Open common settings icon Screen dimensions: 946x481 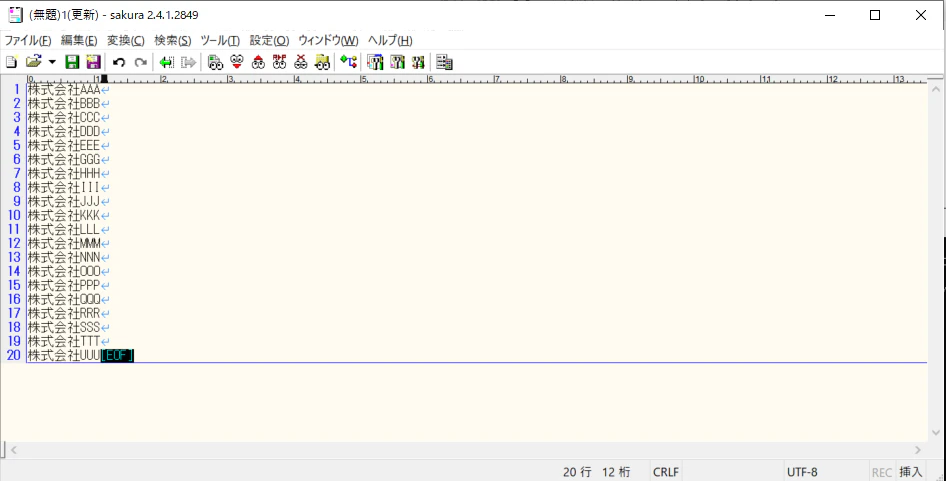tap(418, 62)
